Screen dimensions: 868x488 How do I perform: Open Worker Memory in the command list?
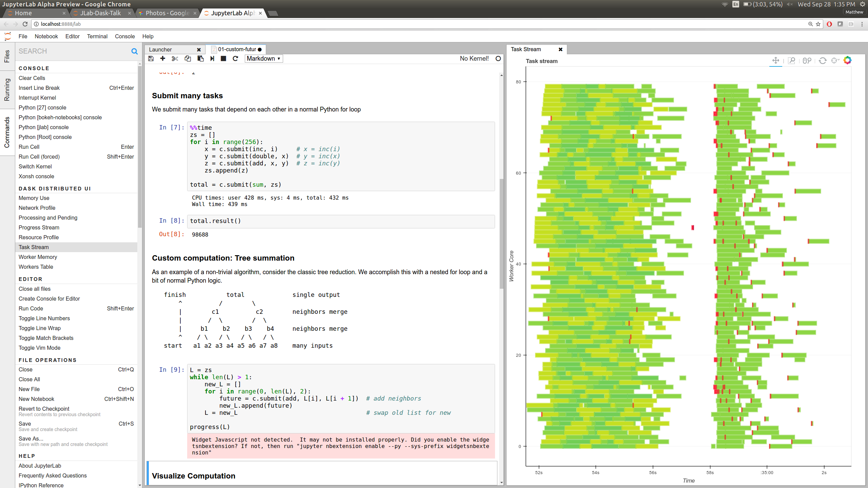(38, 257)
